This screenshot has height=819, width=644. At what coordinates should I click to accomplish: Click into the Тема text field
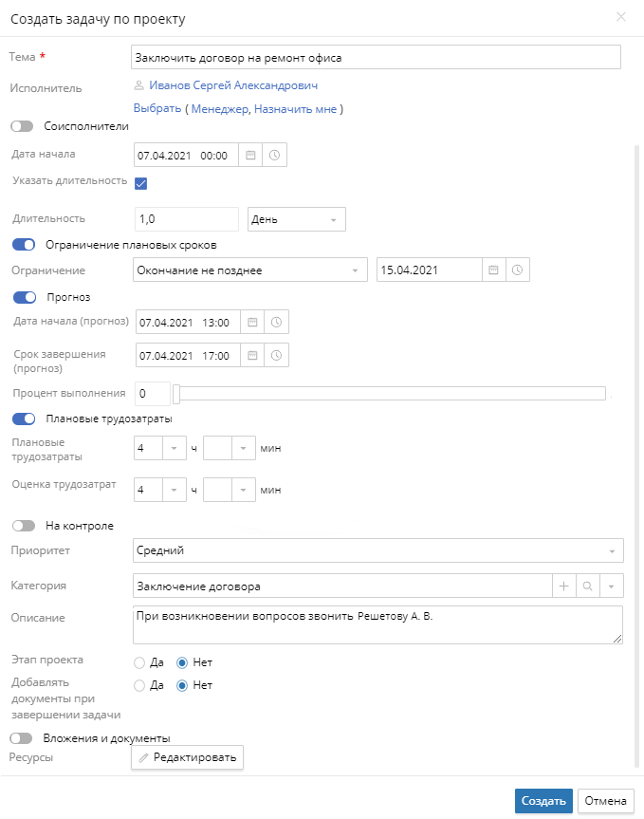coord(376,58)
